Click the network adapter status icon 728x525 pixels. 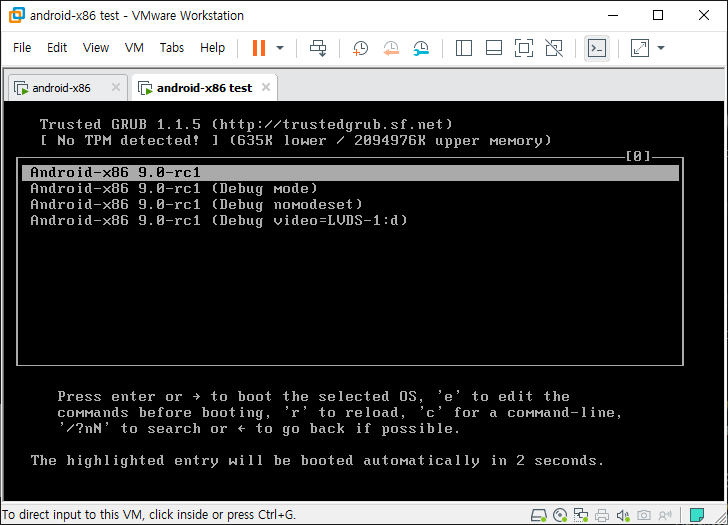point(581,515)
